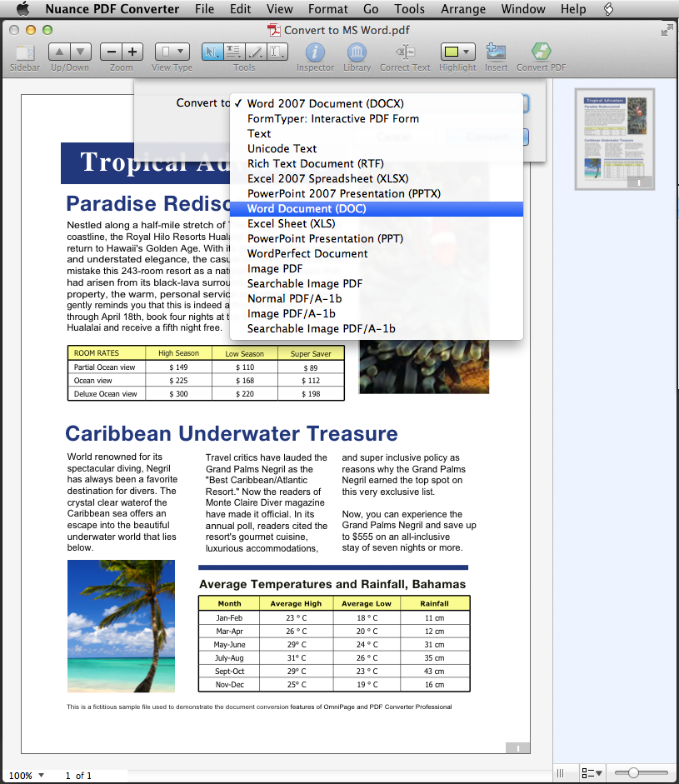Image resolution: width=679 pixels, height=784 pixels.
Task: Start conversion with the Convert PDF icon
Action: point(542,52)
